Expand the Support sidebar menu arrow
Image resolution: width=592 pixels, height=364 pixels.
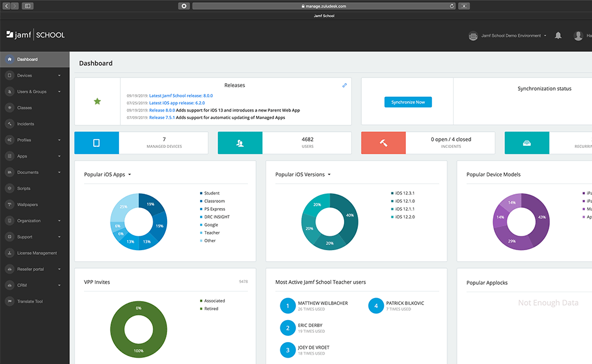pos(60,237)
